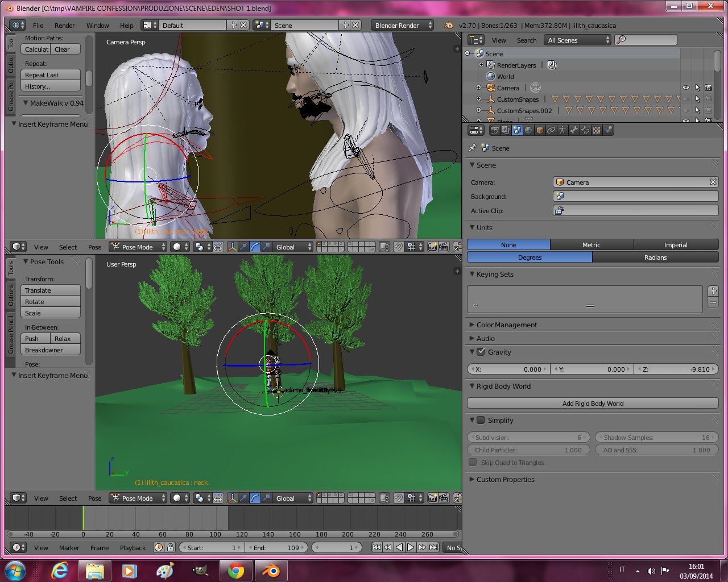Open the Physics properties tab
The height and width of the screenshot is (582, 728).
[x=608, y=130]
